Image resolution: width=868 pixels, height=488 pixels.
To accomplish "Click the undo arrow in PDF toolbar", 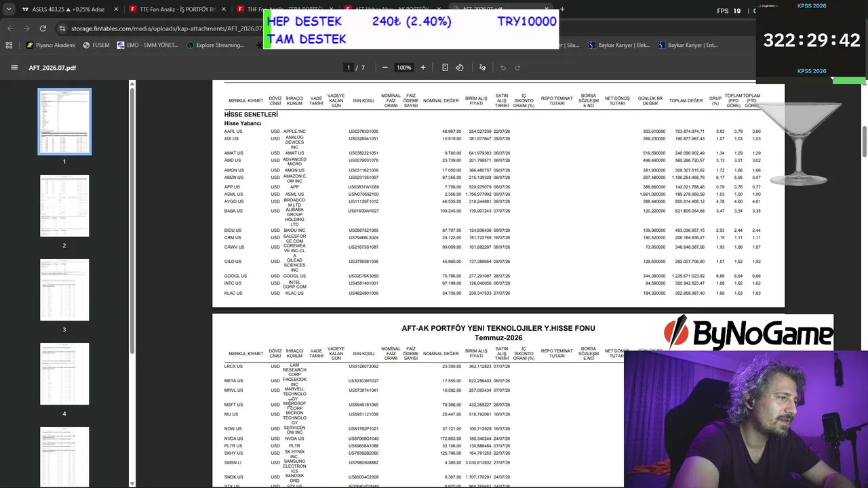I will [x=503, y=68].
